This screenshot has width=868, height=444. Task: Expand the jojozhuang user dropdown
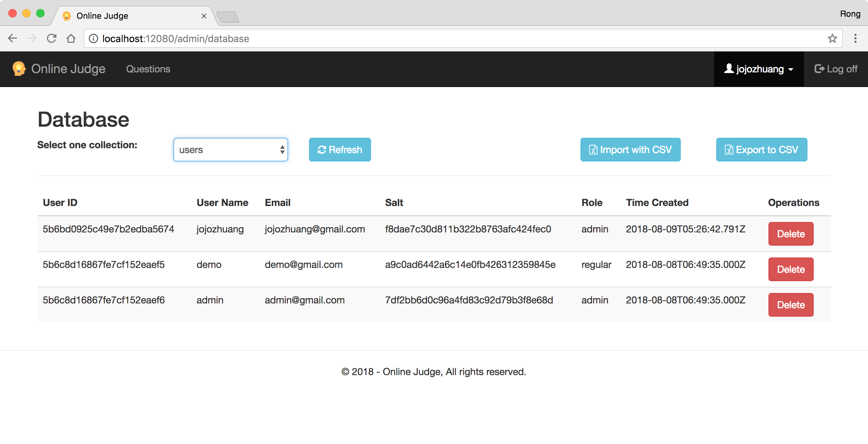(x=759, y=69)
